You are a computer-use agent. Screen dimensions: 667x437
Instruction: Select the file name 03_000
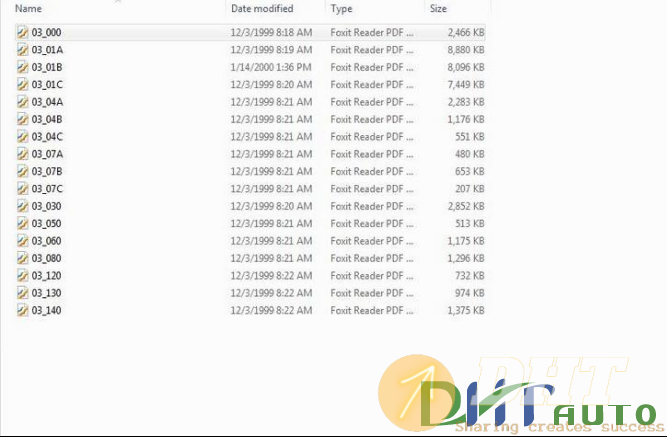pyautogui.click(x=46, y=32)
